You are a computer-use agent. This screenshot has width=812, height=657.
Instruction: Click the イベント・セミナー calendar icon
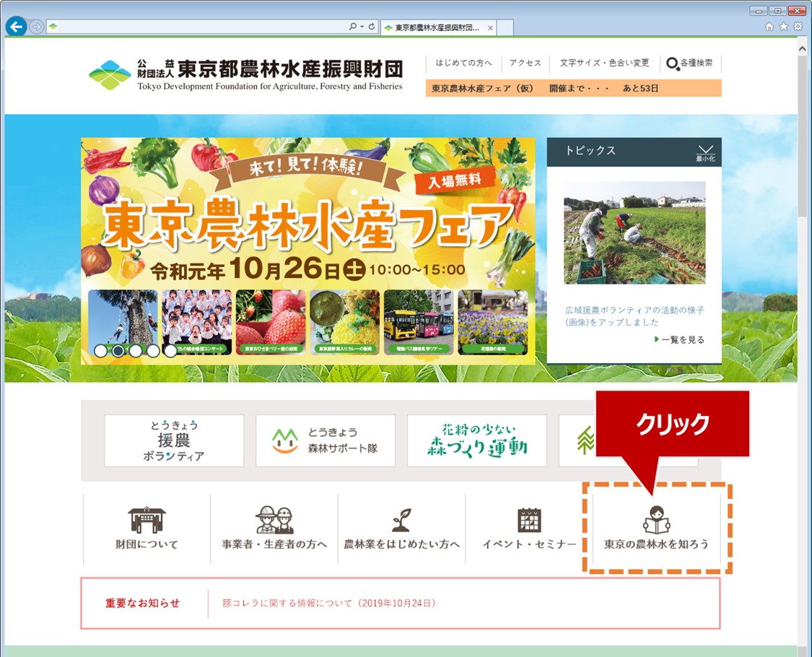click(x=529, y=520)
